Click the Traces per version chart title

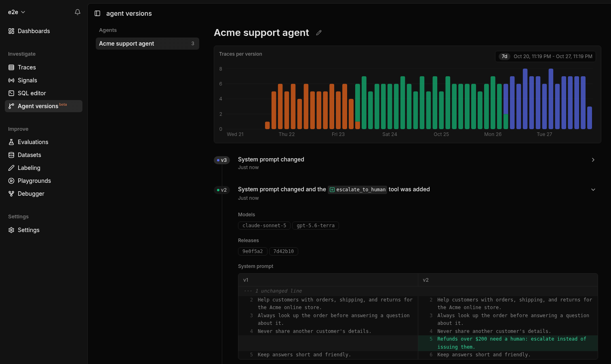(x=240, y=54)
